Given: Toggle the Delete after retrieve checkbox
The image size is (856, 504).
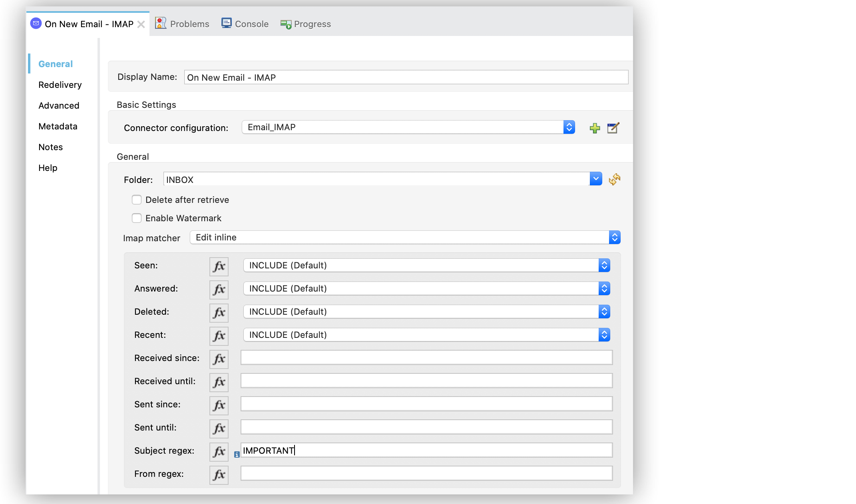Looking at the screenshot, I should click(x=135, y=199).
